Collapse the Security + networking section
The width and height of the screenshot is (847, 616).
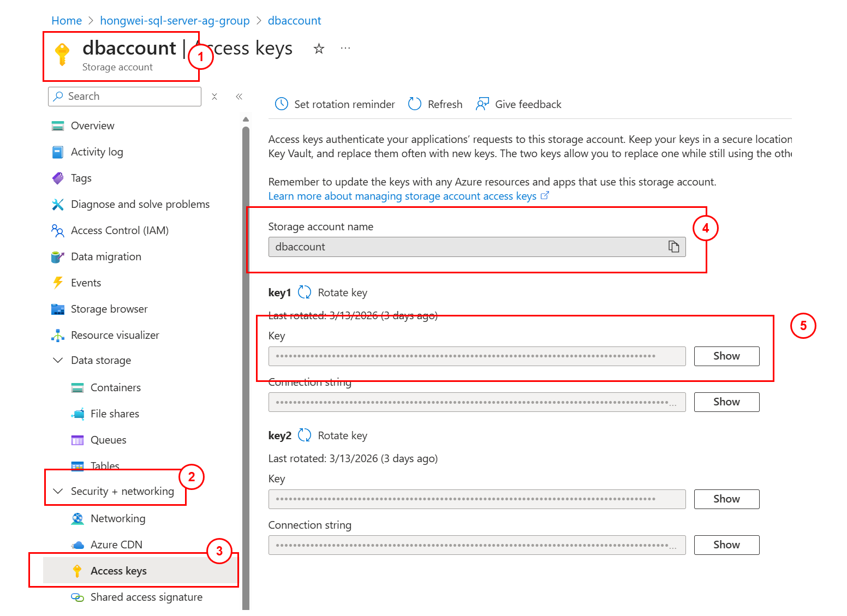click(x=58, y=491)
